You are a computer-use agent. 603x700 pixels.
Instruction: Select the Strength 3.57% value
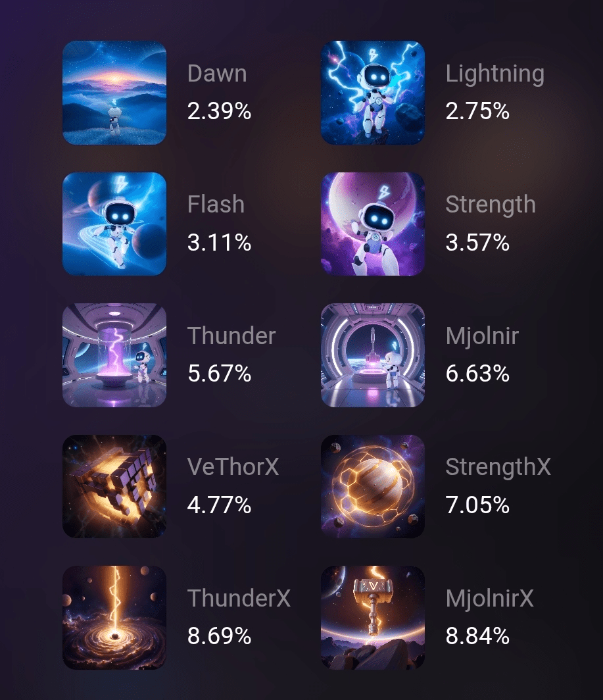pyautogui.click(x=477, y=242)
